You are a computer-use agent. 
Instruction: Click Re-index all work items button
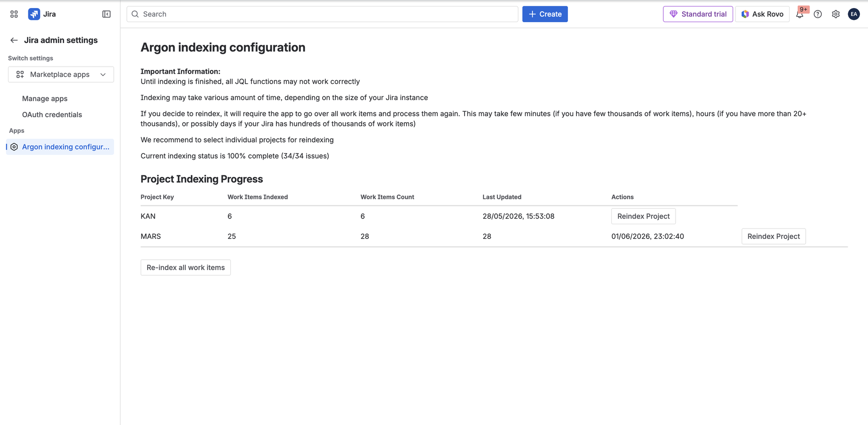(x=185, y=268)
